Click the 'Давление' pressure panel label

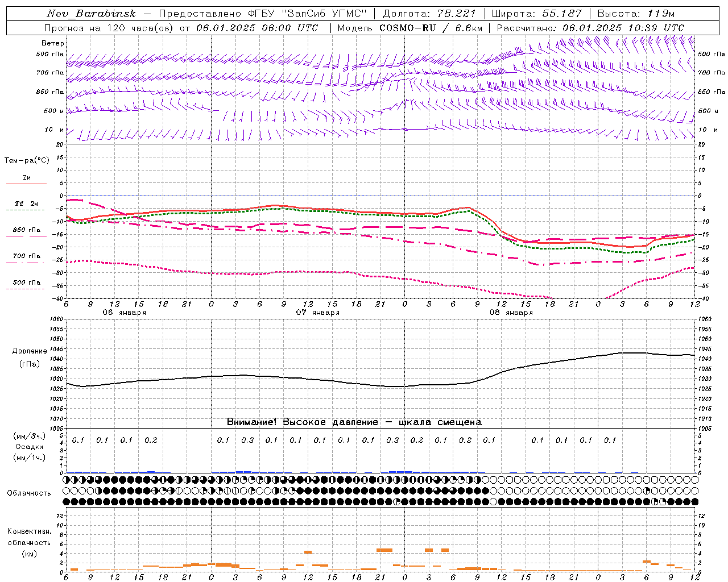click(x=30, y=351)
